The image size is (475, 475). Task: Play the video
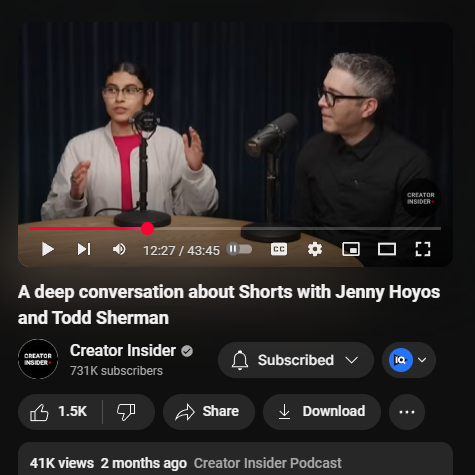click(48, 249)
